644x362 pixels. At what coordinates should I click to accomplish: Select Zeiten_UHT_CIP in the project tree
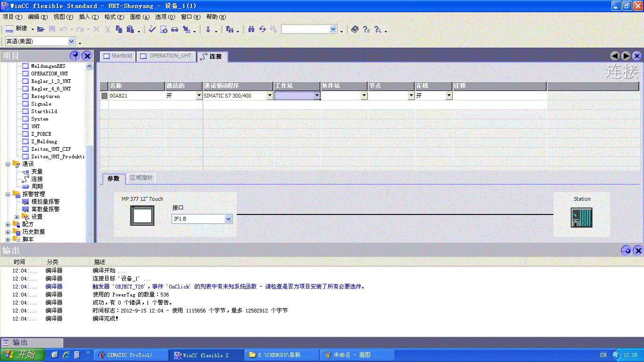click(x=51, y=149)
